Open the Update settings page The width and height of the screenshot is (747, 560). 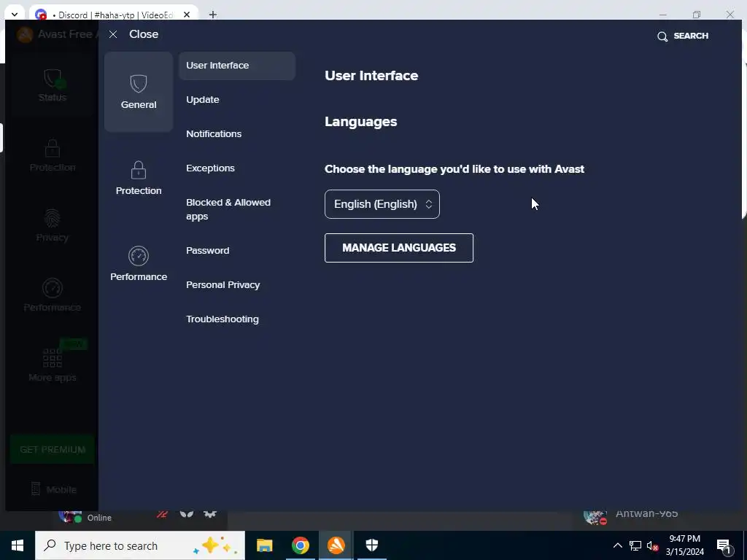tap(203, 99)
